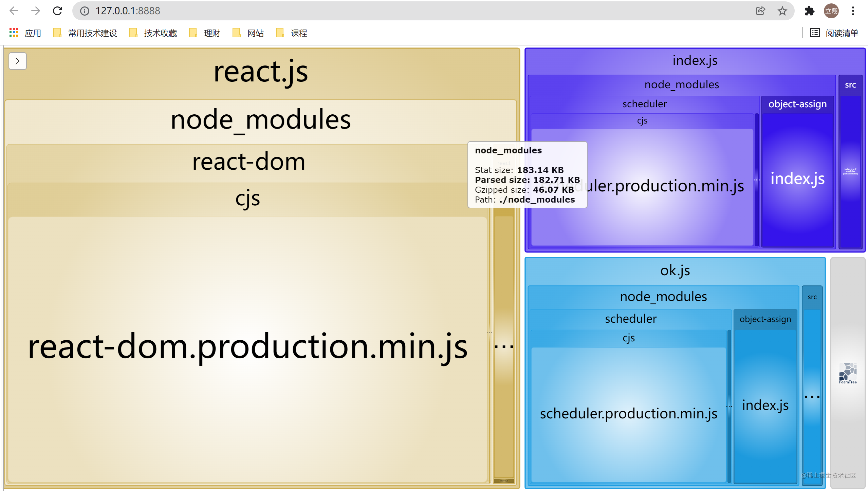The width and height of the screenshot is (868, 491).
Task: Select scheduler package in ok.js chunk
Action: (x=631, y=319)
